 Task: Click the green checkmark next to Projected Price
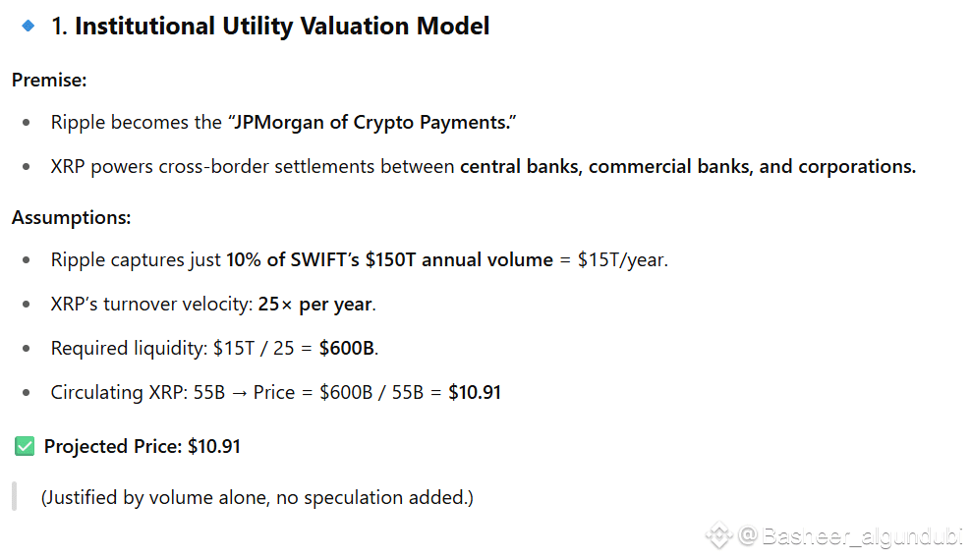tap(25, 447)
